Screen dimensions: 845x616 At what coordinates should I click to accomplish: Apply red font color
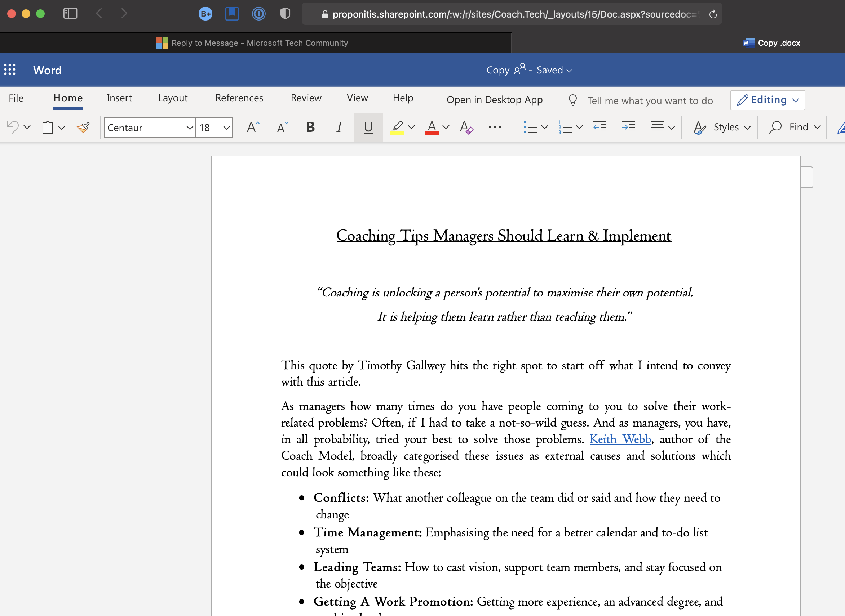[x=432, y=127]
